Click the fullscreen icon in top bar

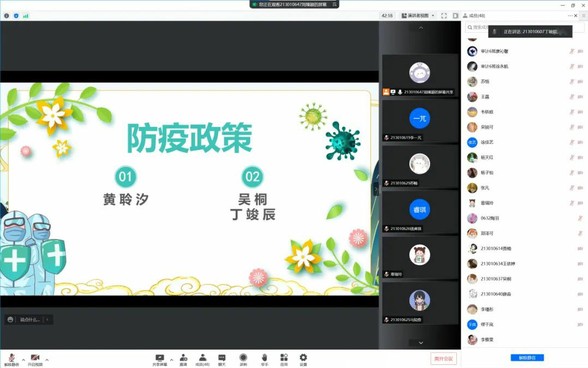(x=444, y=15)
